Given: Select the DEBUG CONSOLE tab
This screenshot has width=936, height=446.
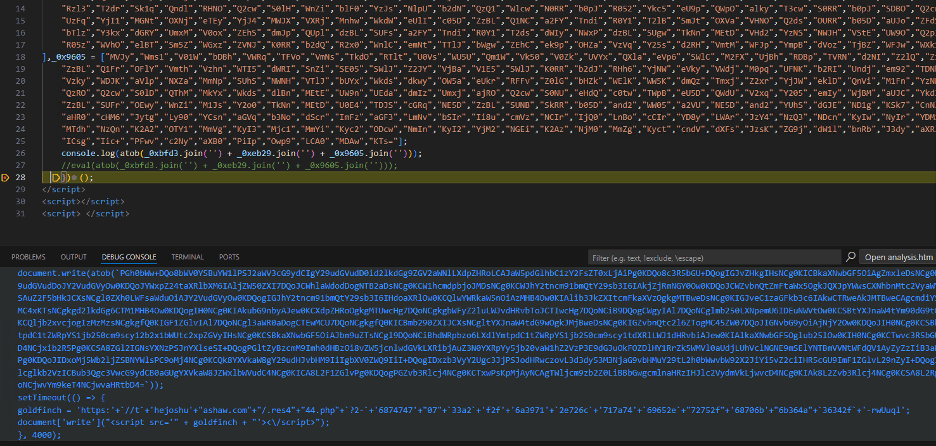Looking at the screenshot, I should pos(129,257).
